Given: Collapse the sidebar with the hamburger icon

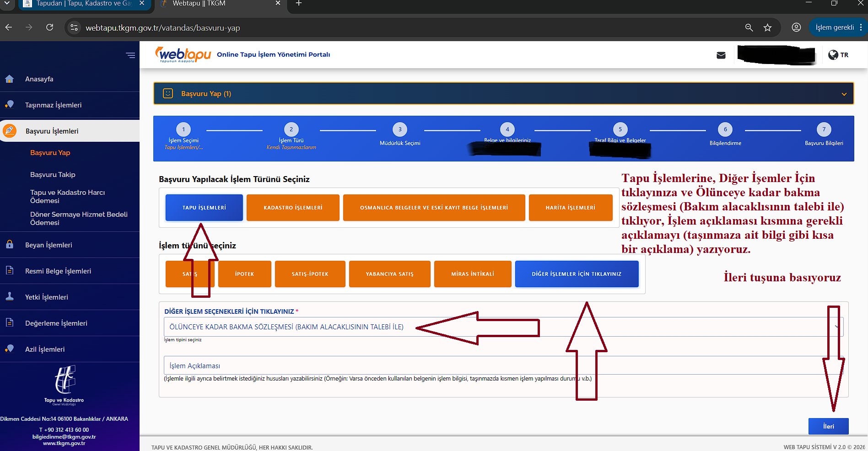Looking at the screenshot, I should click(130, 55).
